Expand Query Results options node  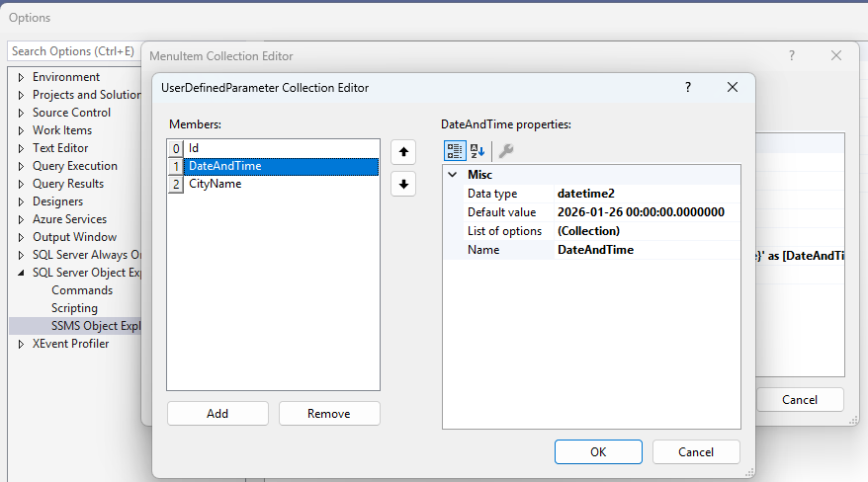(x=21, y=184)
